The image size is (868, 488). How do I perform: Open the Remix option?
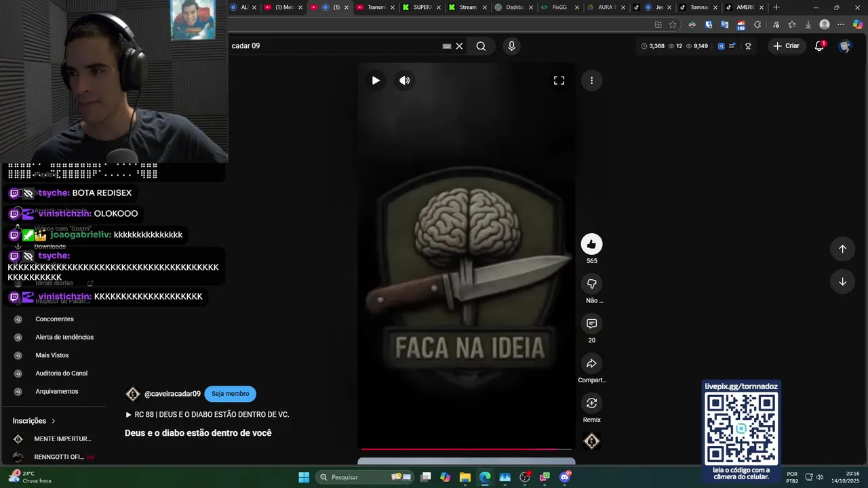pos(591,403)
